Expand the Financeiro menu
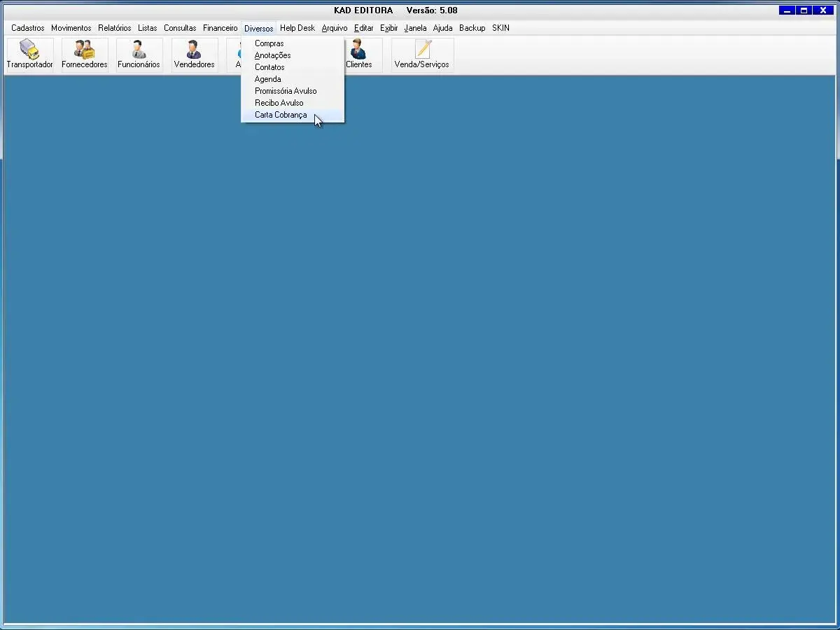Screen dimensions: 840x630 tap(220, 28)
